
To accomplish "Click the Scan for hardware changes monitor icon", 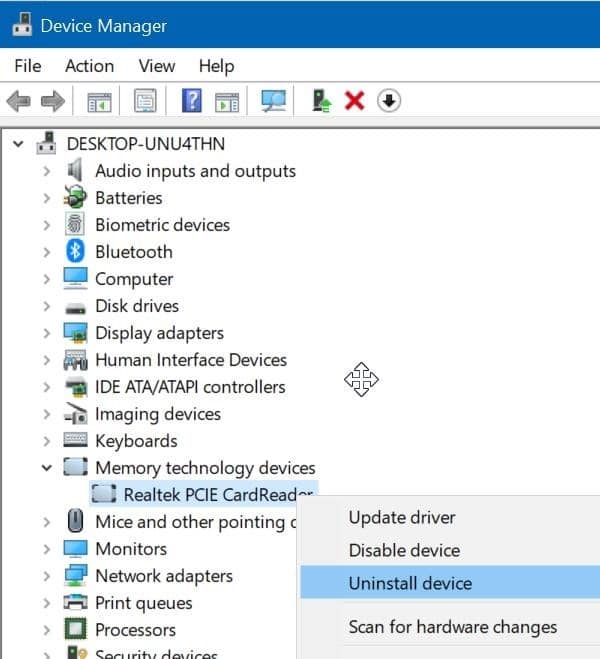I will [x=273, y=101].
